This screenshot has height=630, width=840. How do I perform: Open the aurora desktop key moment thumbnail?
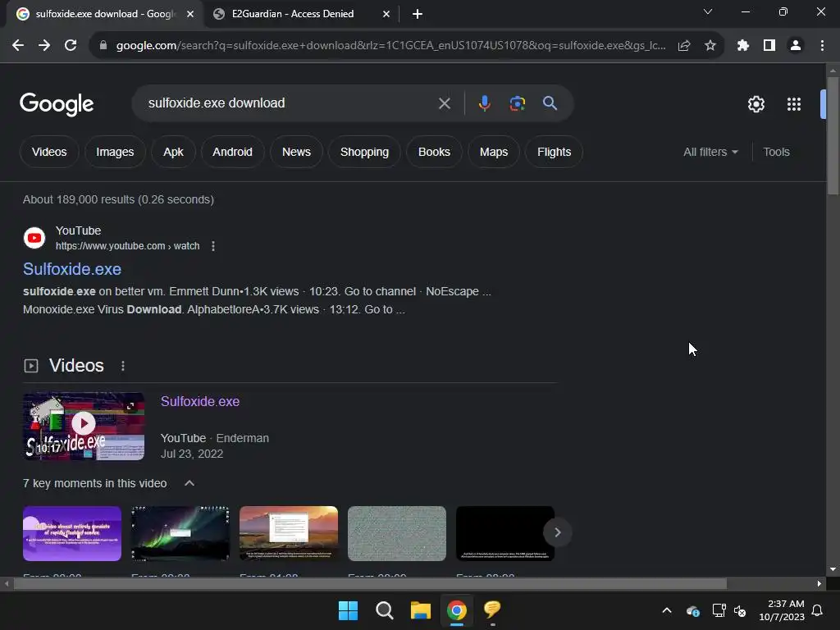tap(180, 533)
